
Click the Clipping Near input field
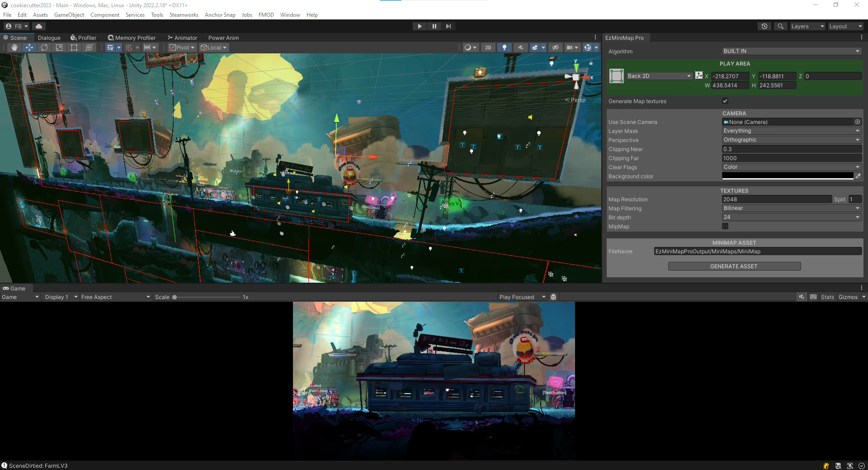(x=792, y=149)
